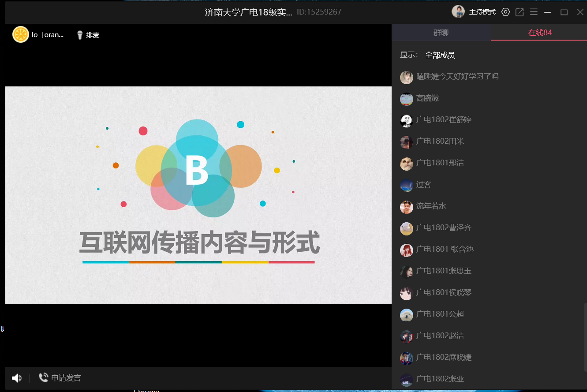Screen dimensions: 587x392
Task: Click the pop-out window icon
Action: [x=520, y=12]
